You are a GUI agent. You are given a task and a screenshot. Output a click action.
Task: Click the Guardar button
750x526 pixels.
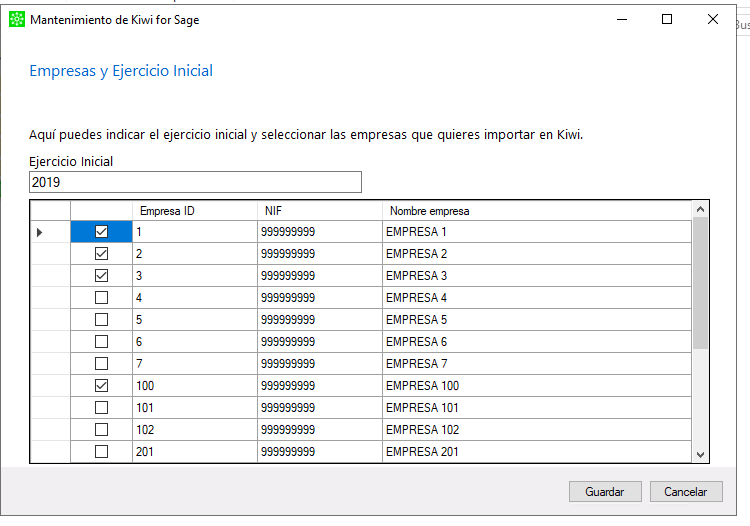click(x=605, y=492)
